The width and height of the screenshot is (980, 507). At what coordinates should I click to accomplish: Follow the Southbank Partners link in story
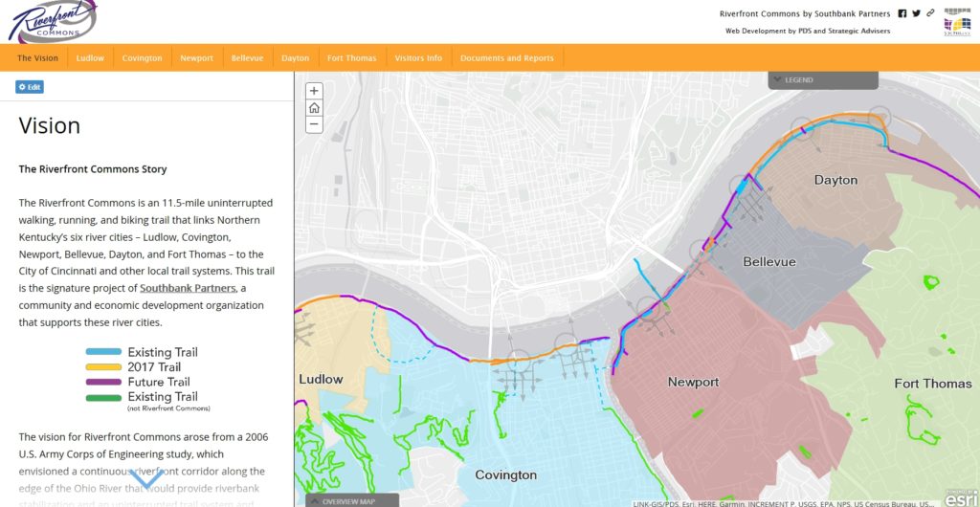pyautogui.click(x=188, y=289)
